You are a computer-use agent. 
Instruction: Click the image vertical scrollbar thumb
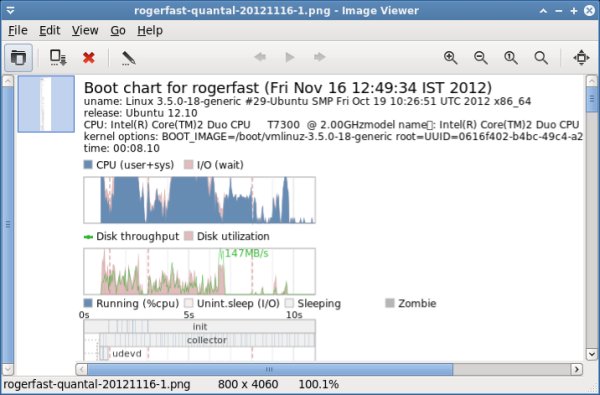(591, 100)
